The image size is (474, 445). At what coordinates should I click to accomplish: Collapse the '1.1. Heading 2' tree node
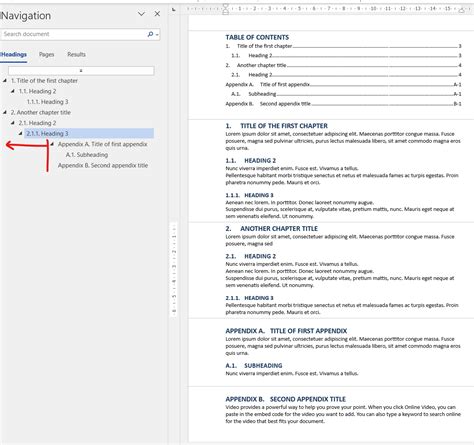(13, 91)
